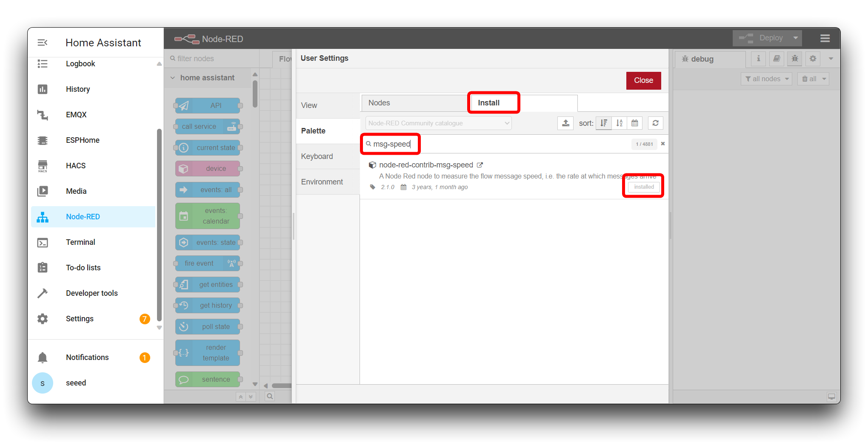Collapse the home assistant palette category
Image resolution: width=868 pixels, height=445 pixels.
tap(207, 78)
